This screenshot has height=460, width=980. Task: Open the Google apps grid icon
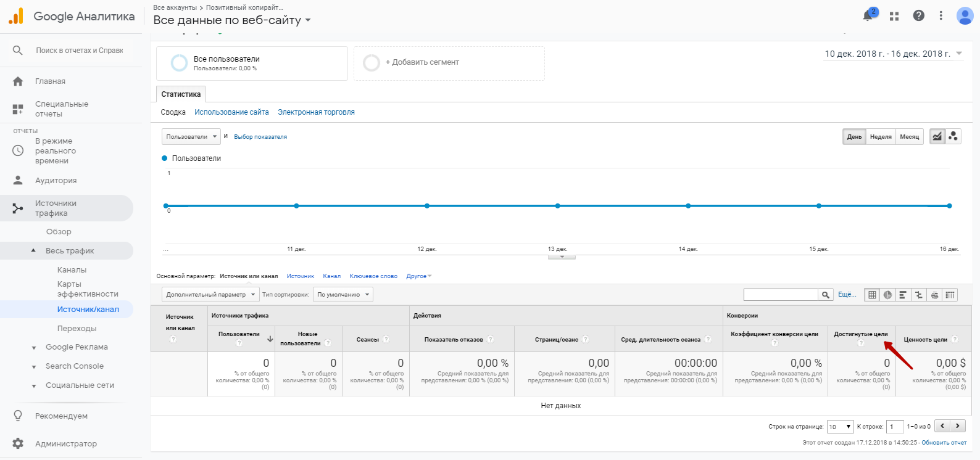894,16
